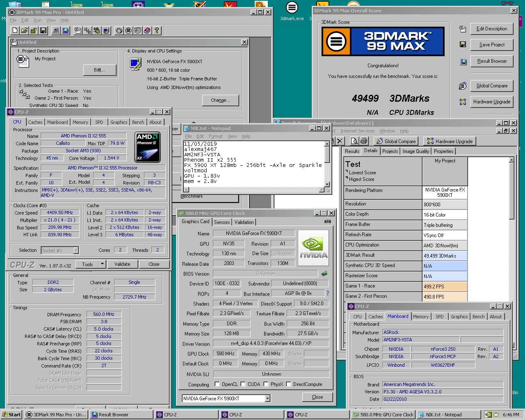Open the Validation tab in GPU-Z
Image resolution: width=525 pixels, height=420 pixels.
(x=244, y=222)
